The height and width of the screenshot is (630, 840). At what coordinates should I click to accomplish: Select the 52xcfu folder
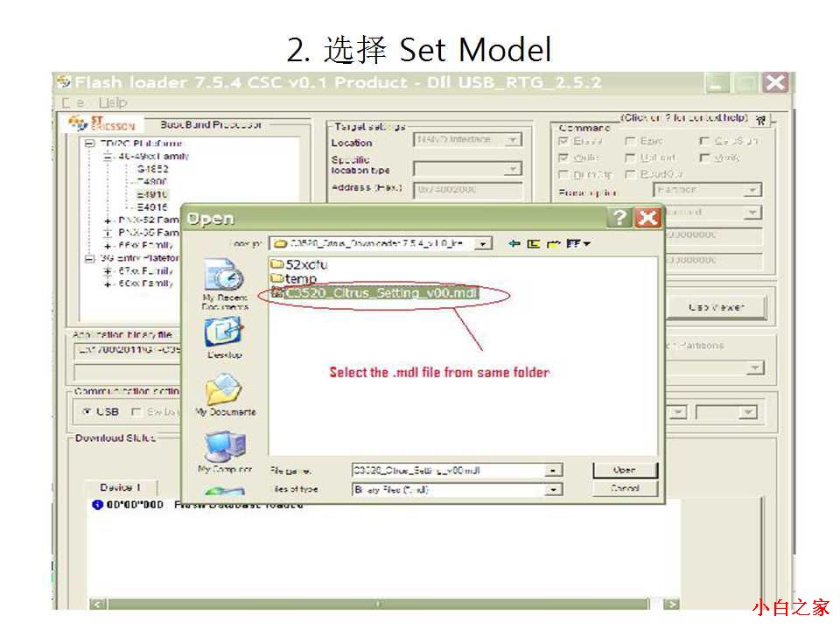pyautogui.click(x=299, y=264)
